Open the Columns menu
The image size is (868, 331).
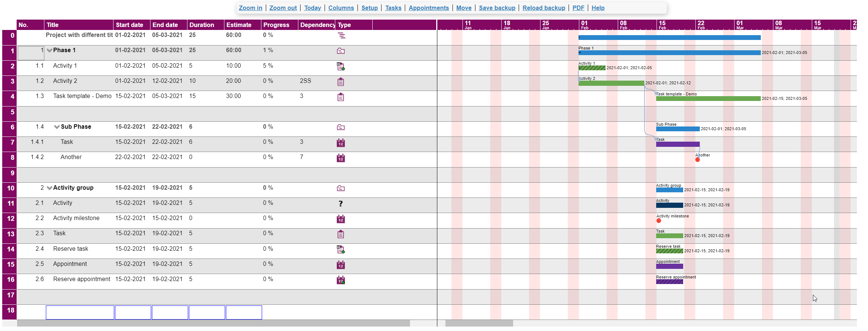341,8
